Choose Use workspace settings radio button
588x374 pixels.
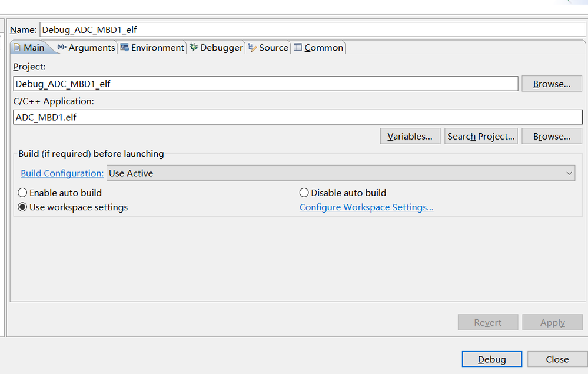click(23, 207)
